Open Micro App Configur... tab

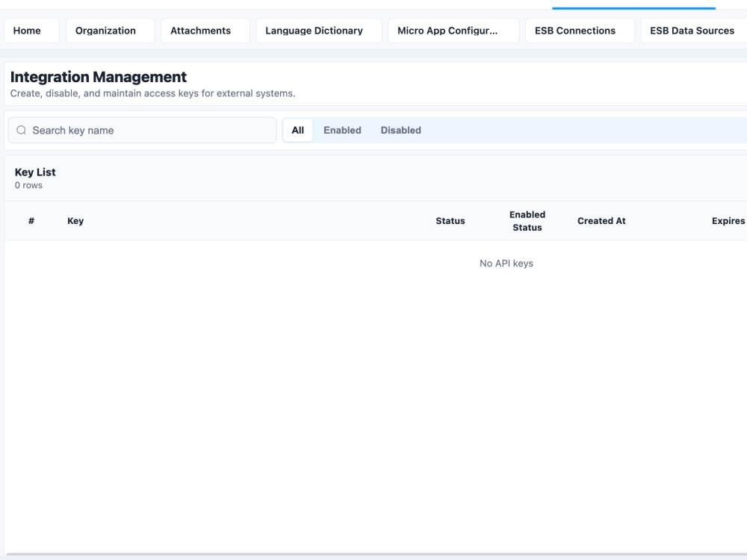(453, 31)
